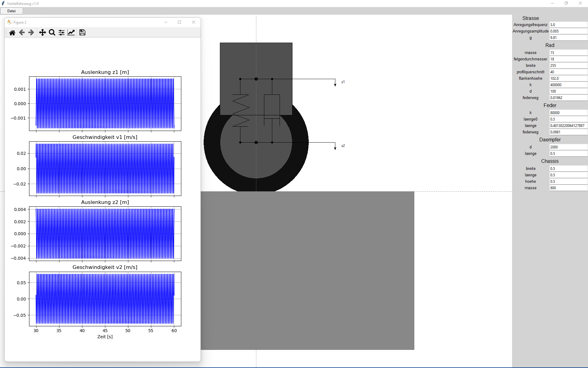Screen dimensions: 588x368
Task: Edit the Anregungsamplitude value field
Action: [568, 31]
